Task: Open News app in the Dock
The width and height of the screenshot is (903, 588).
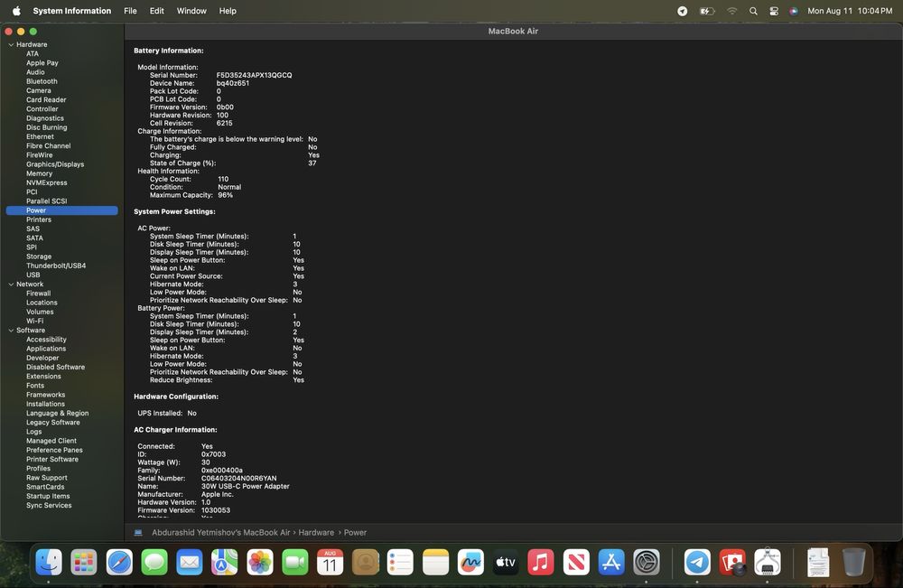Action: click(x=576, y=562)
